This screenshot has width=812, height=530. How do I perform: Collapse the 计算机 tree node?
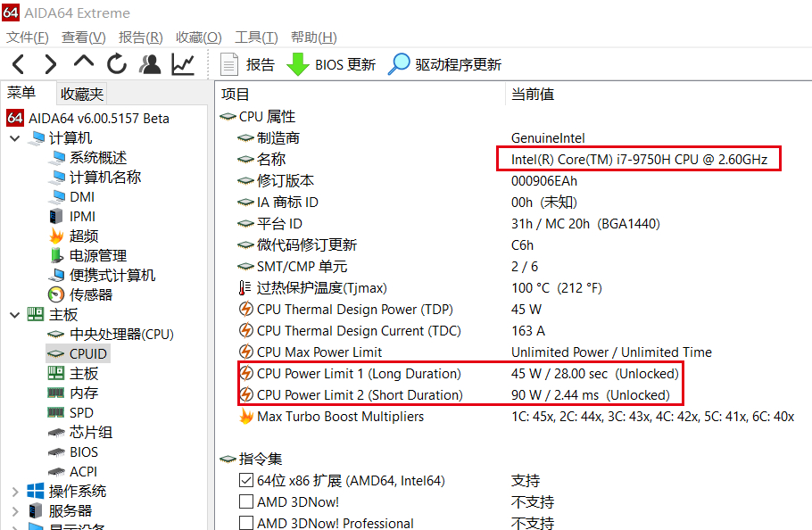(15, 138)
